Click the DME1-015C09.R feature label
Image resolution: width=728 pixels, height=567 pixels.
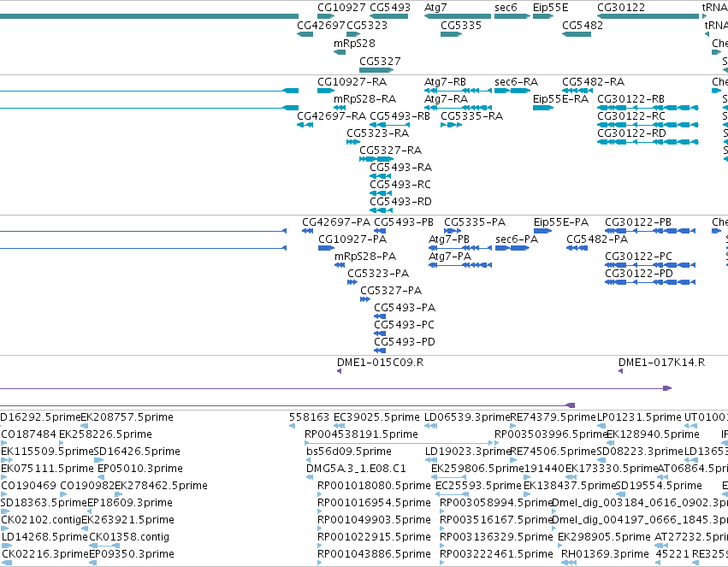click(380, 363)
